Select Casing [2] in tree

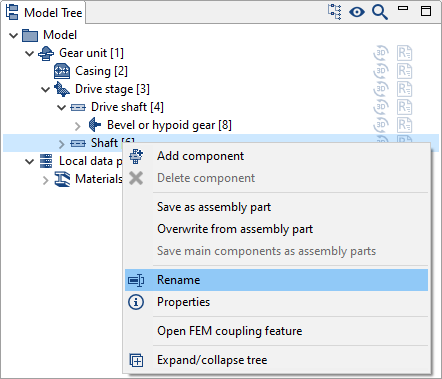pyautogui.click(x=101, y=71)
